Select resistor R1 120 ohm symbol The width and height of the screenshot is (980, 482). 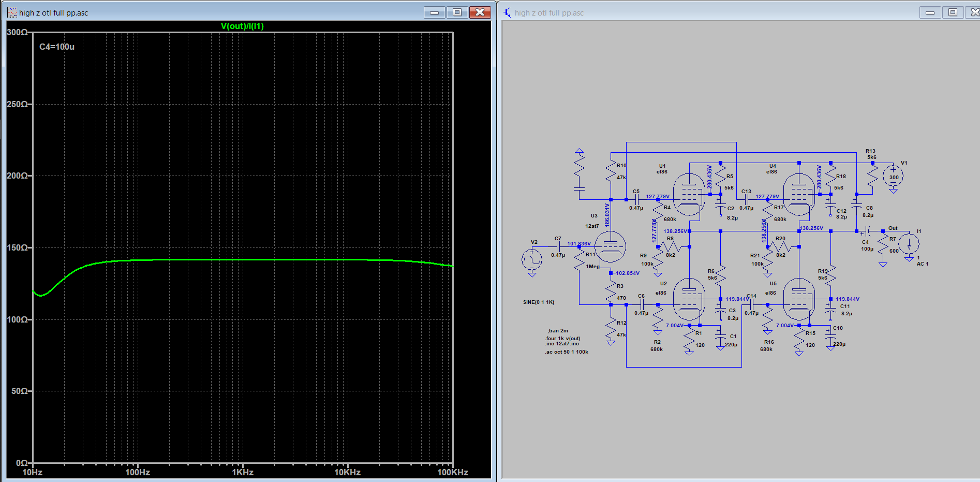click(689, 339)
